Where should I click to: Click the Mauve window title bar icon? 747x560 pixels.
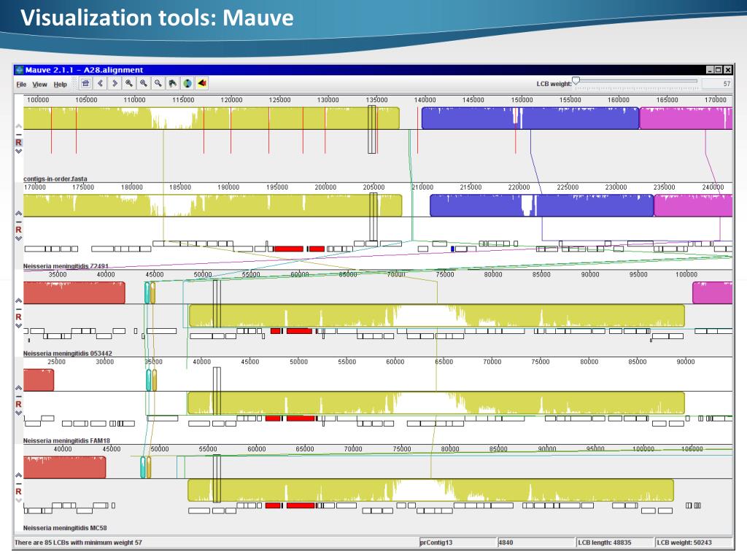click(x=20, y=70)
